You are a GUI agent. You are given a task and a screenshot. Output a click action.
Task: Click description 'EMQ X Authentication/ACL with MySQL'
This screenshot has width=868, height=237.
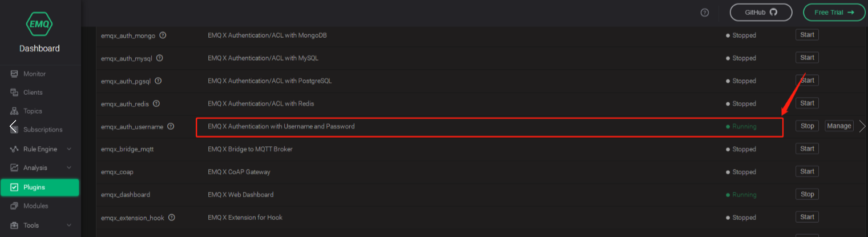pos(263,58)
